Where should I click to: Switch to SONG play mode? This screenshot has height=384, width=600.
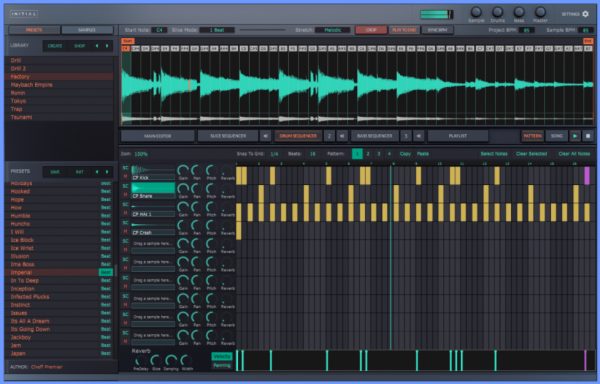556,136
